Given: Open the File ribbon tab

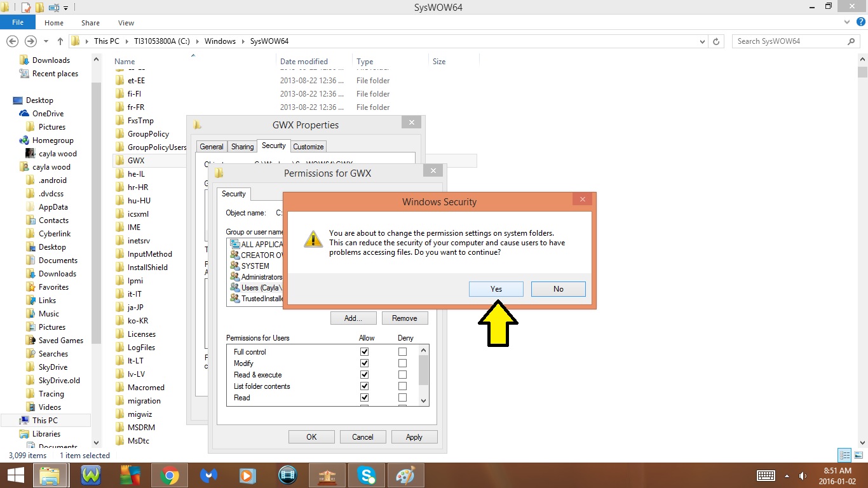Looking at the screenshot, I should 18,23.
